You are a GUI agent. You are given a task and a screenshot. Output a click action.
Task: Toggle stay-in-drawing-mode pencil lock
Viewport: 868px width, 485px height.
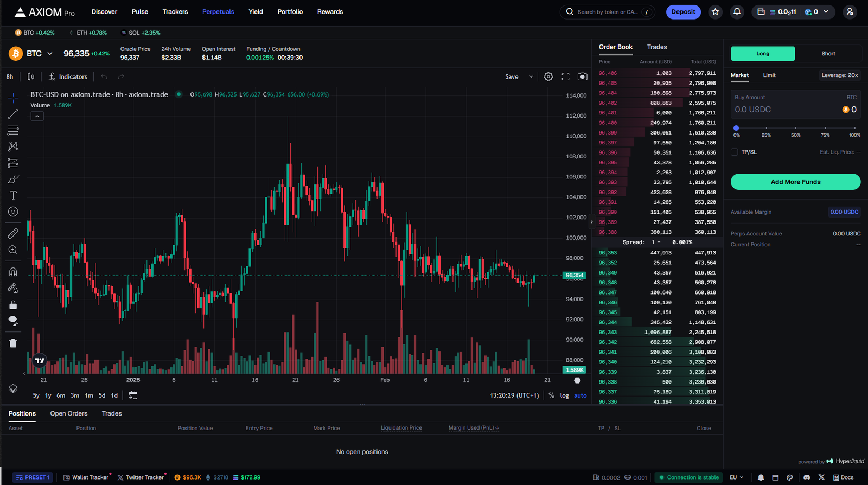click(13, 288)
